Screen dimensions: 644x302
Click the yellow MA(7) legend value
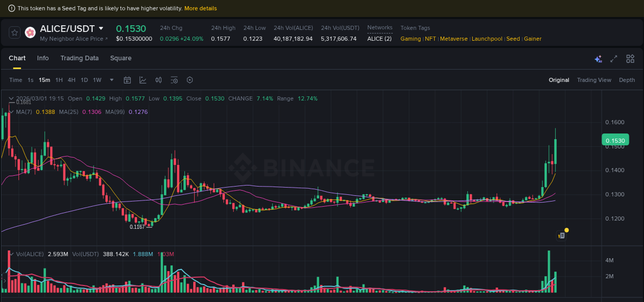(x=46, y=111)
